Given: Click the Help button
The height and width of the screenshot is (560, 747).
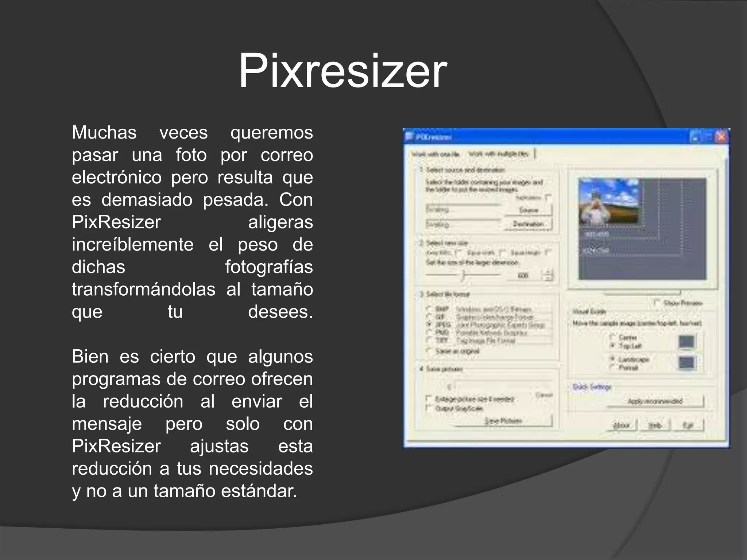Looking at the screenshot, I should (655, 425).
